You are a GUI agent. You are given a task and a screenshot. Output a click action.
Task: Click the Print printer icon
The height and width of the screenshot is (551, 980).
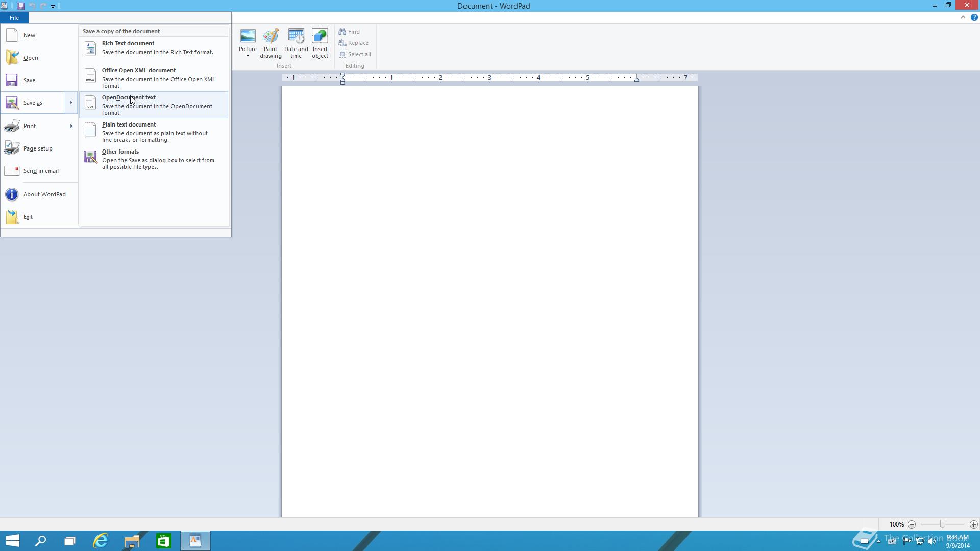tap(12, 126)
